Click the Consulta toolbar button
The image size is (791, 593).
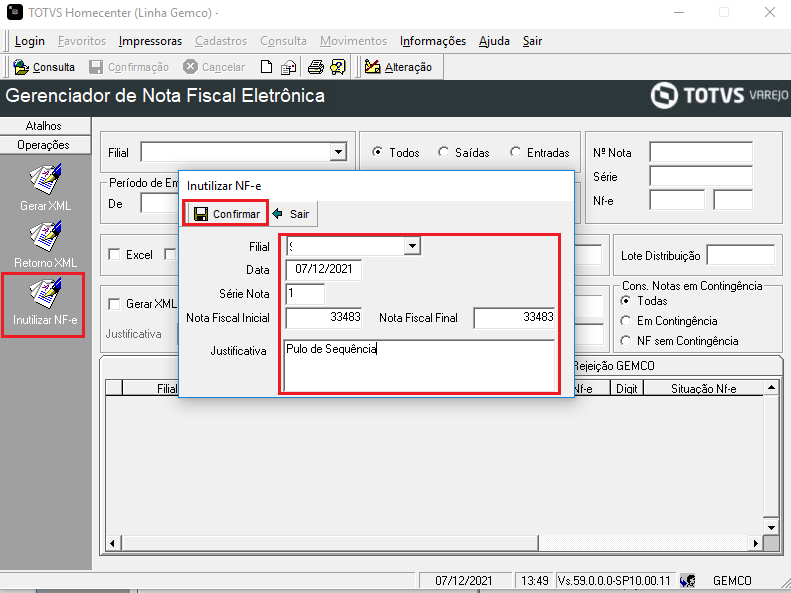click(x=44, y=67)
